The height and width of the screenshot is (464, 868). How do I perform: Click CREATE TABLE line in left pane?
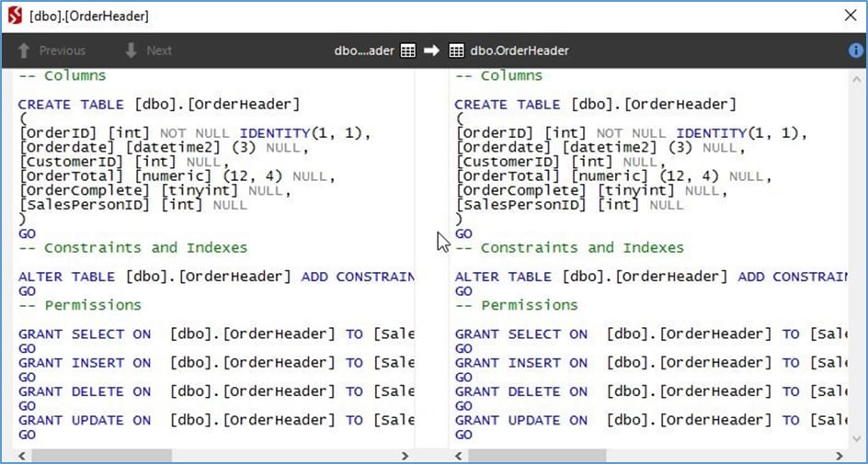coord(159,105)
